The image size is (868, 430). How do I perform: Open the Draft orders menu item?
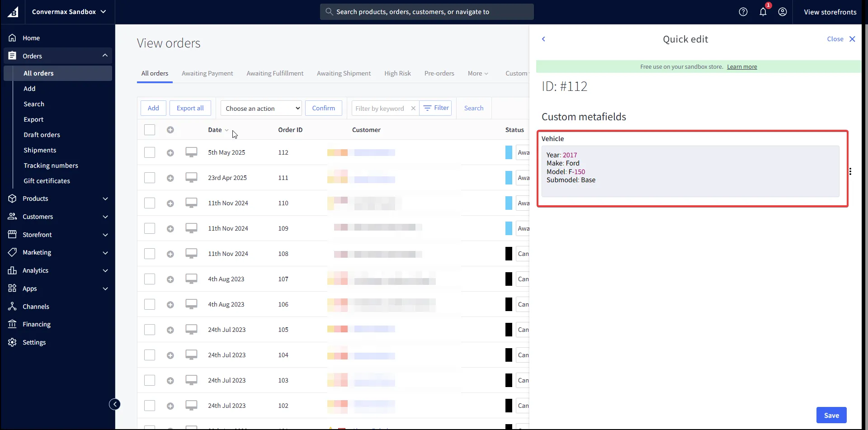tap(42, 135)
